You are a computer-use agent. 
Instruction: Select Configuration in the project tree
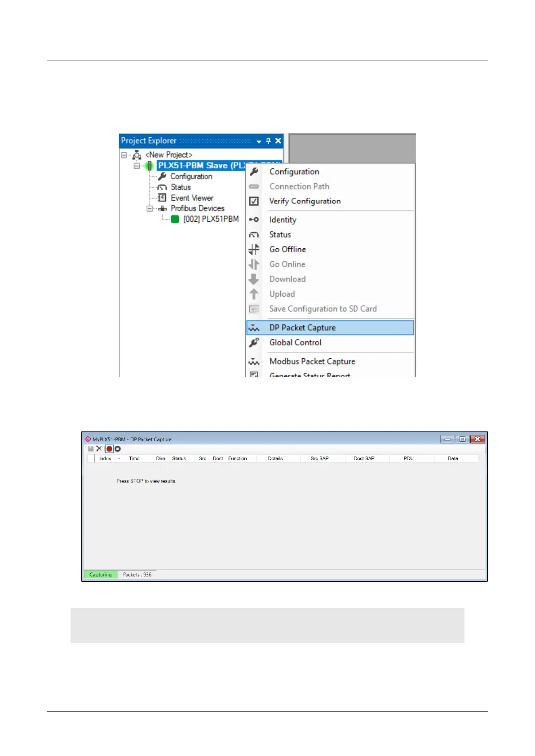(x=191, y=176)
